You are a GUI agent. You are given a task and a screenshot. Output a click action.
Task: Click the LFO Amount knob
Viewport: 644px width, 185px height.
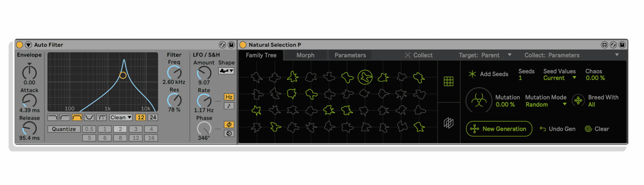click(204, 73)
